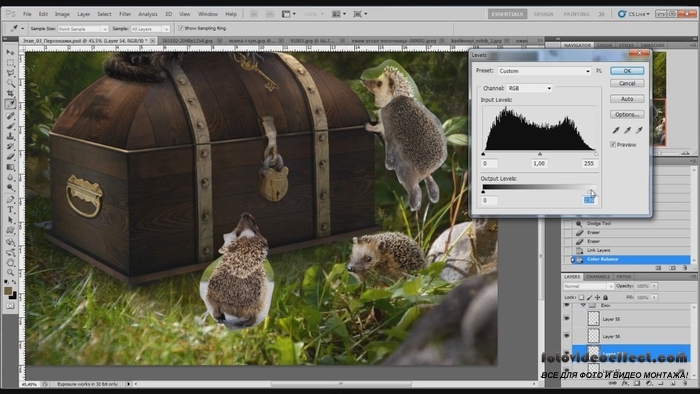
Task: Open the Channel RGB dropdown
Action: 530,88
